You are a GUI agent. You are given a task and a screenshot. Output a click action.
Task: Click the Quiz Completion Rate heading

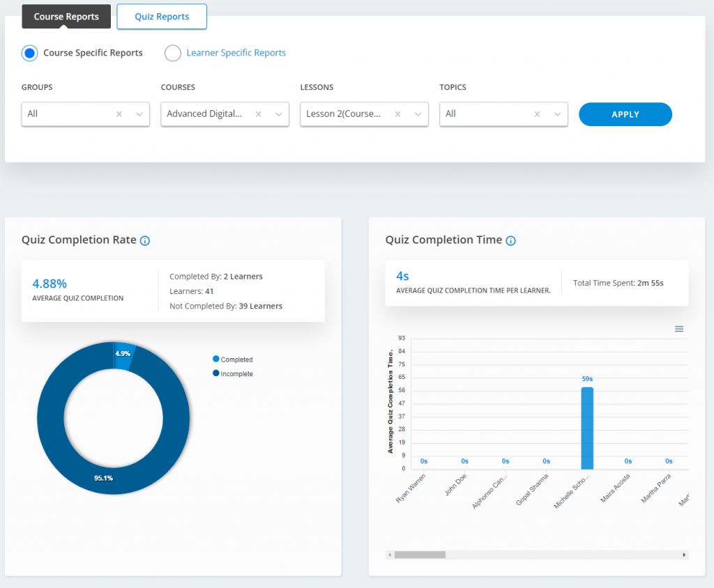(79, 240)
